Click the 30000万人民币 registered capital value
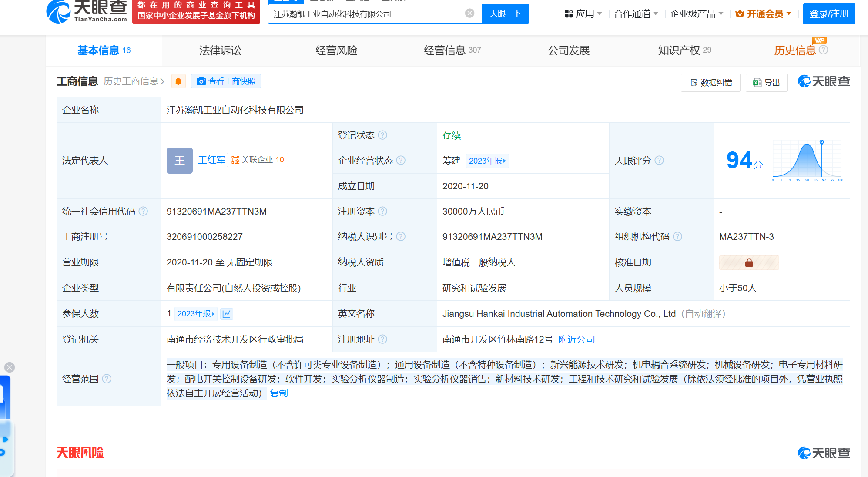The width and height of the screenshot is (868, 477). click(x=473, y=212)
